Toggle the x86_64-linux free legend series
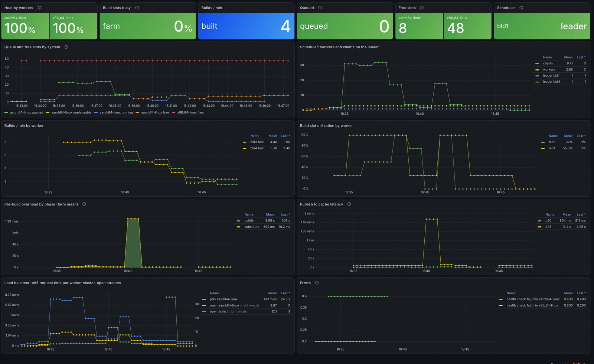 (190, 112)
